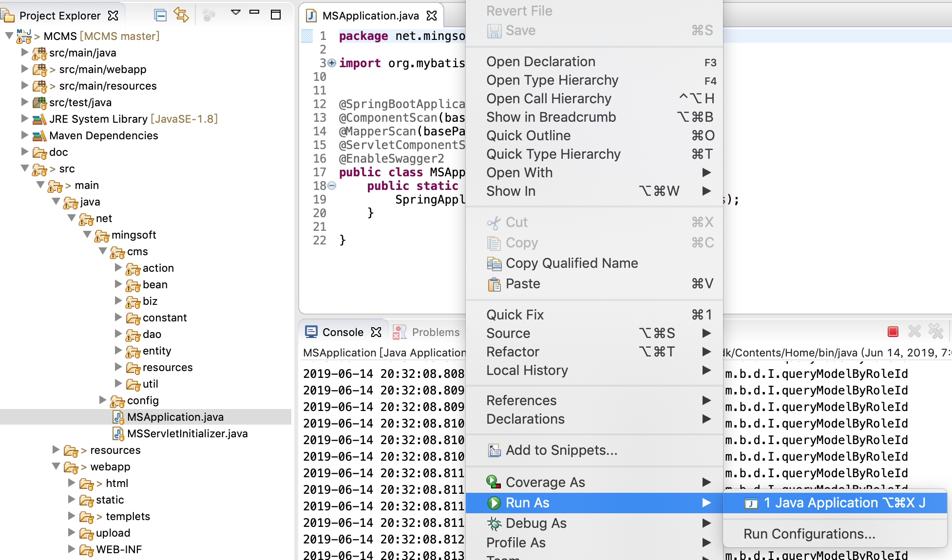Screen dimensions: 952x560
Task: Click the Paste clipboard icon in menu
Action: pyautogui.click(x=494, y=284)
